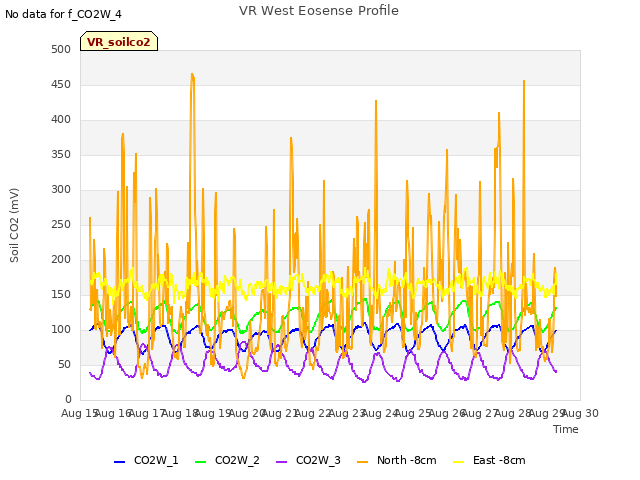Click the 250 y-axis tick label
Viewport: 640px width, 480px height.
[x=61, y=224]
